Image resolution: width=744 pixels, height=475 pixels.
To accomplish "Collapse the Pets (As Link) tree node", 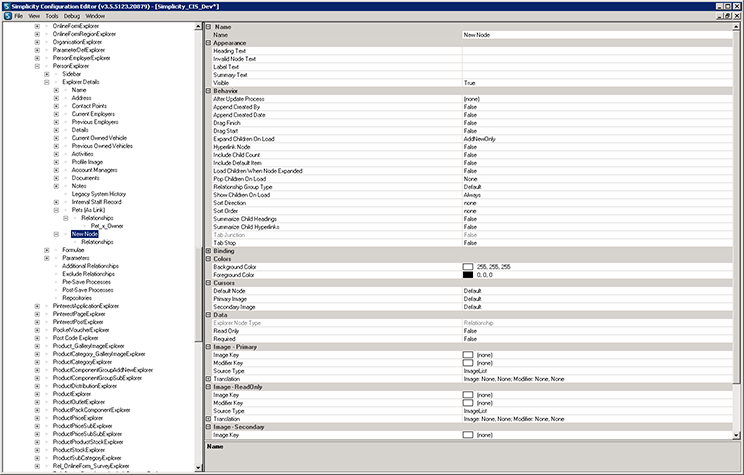I will 56,210.
